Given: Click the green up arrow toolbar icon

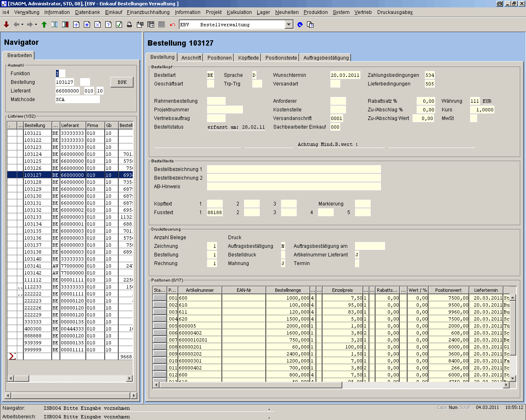Looking at the screenshot, I should 44,25.
